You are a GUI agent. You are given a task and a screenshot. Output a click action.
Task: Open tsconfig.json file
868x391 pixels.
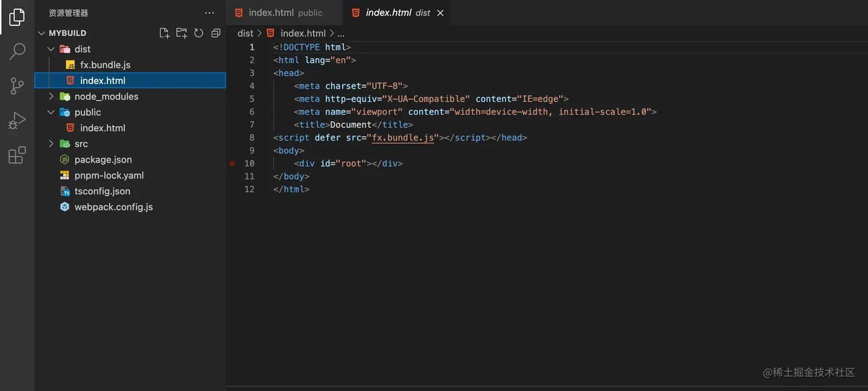tap(102, 191)
